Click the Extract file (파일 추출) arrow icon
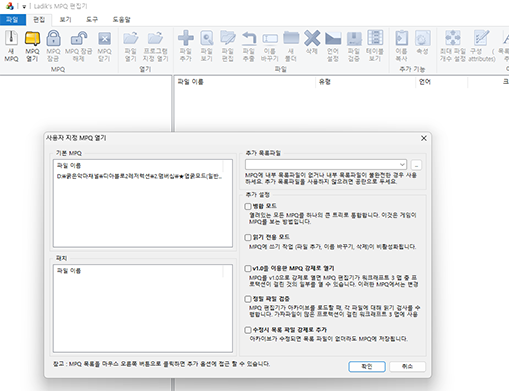The height and width of the screenshot is (391, 509). point(249,38)
